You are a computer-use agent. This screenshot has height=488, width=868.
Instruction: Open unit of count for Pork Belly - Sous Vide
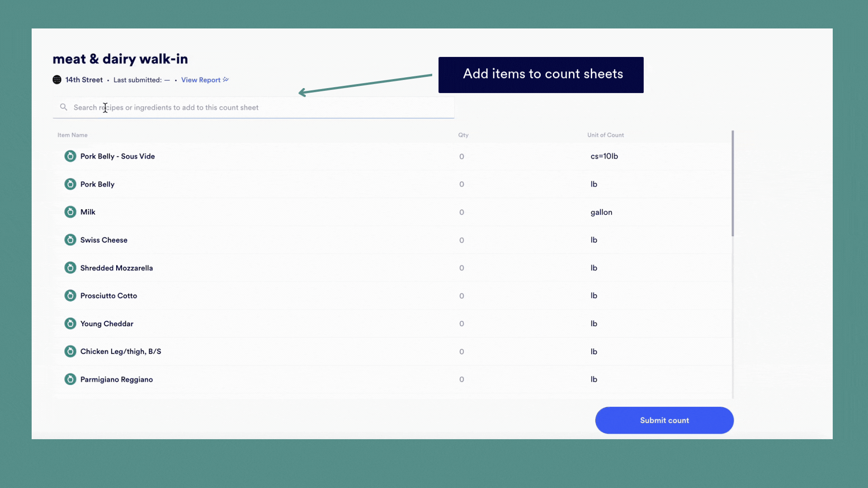(604, 156)
